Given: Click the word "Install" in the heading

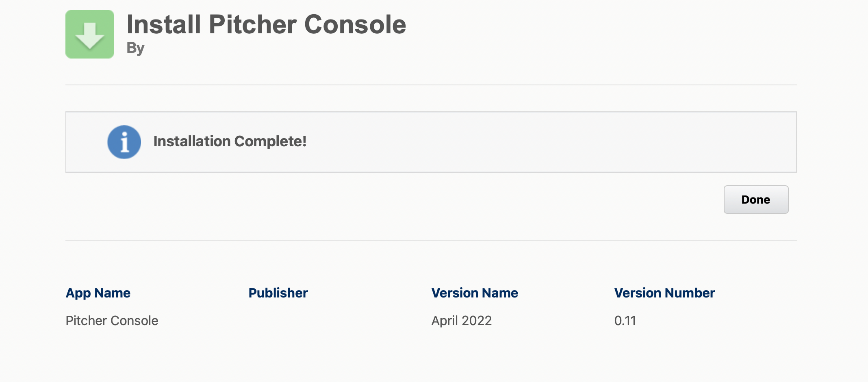Looking at the screenshot, I should coord(164,24).
